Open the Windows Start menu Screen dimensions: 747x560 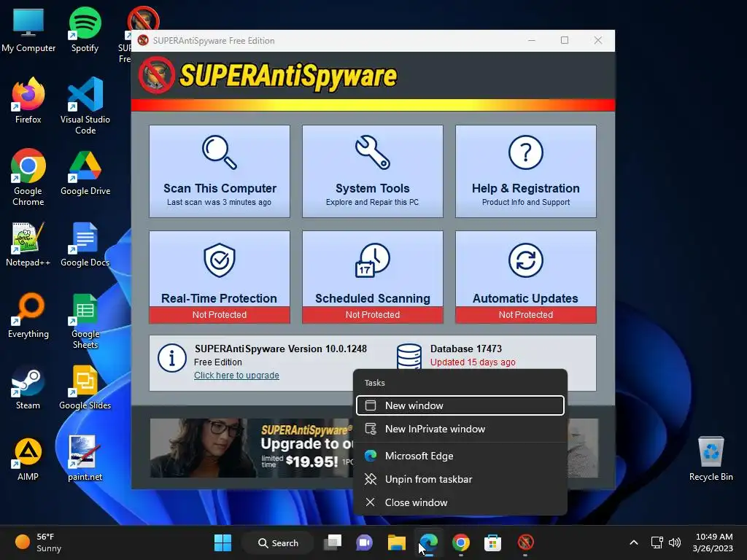(x=222, y=542)
